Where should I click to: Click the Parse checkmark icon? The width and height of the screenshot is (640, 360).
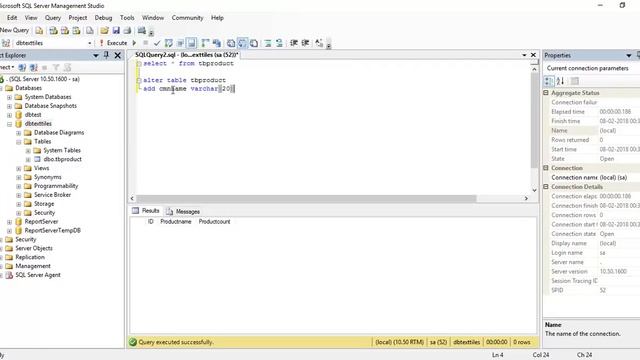tap(157, 43)
